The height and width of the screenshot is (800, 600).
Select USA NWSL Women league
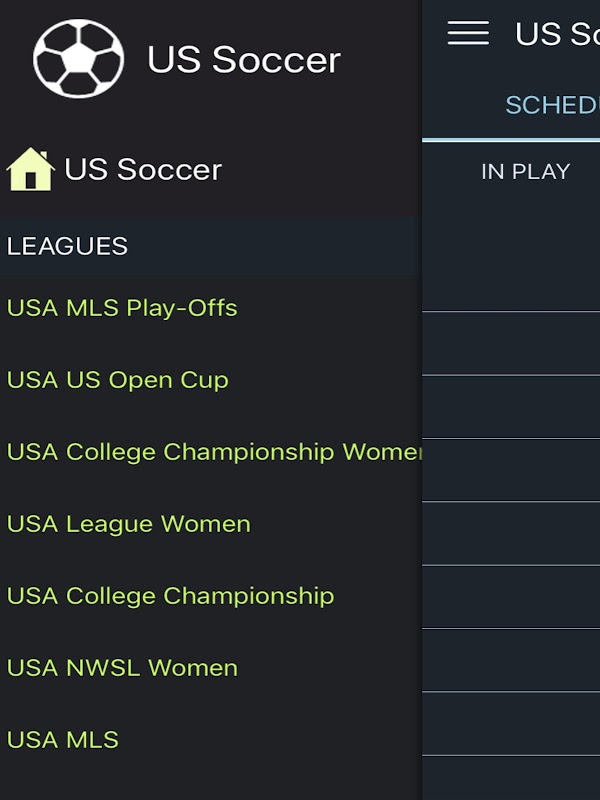coord(122,668)
